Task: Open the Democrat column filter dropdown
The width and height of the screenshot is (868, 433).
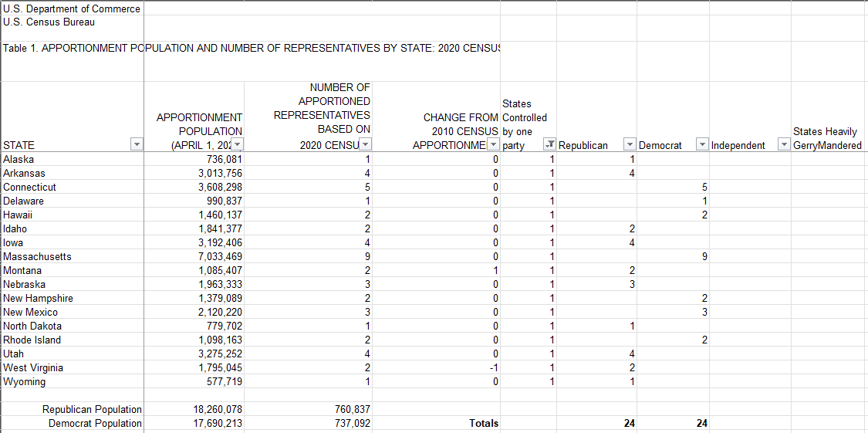Action: click(x=702, y=145)
